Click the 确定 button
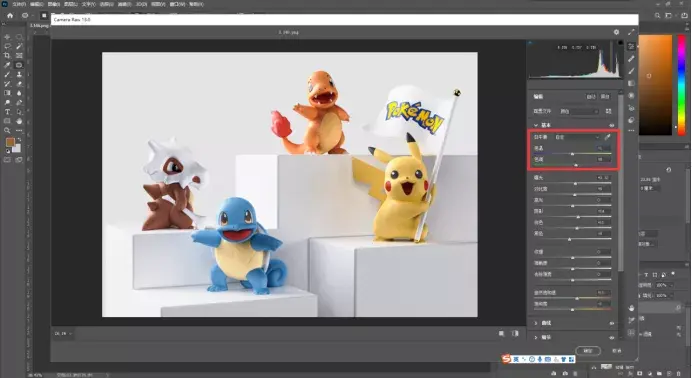This screenshot has width=692, height=378. coord(588,351)
